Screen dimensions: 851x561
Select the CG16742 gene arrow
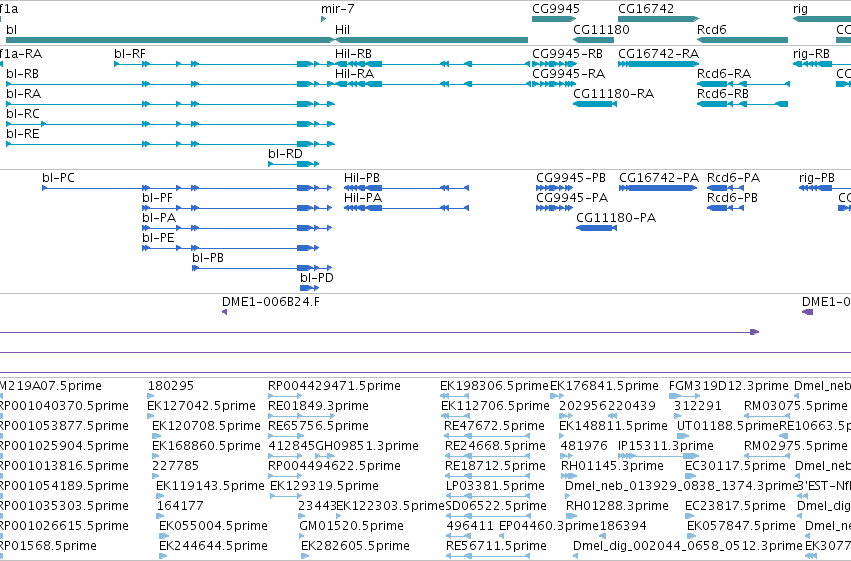[658, 19]
